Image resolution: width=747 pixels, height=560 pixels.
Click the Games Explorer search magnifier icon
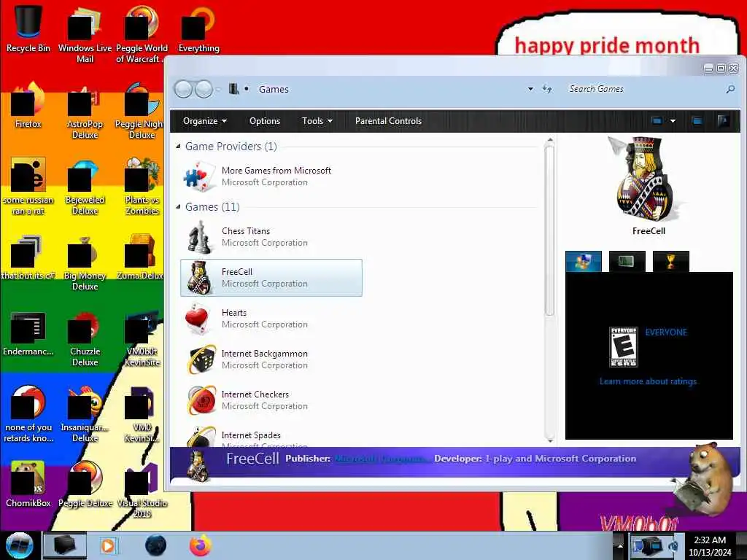[x=729, y=89]
